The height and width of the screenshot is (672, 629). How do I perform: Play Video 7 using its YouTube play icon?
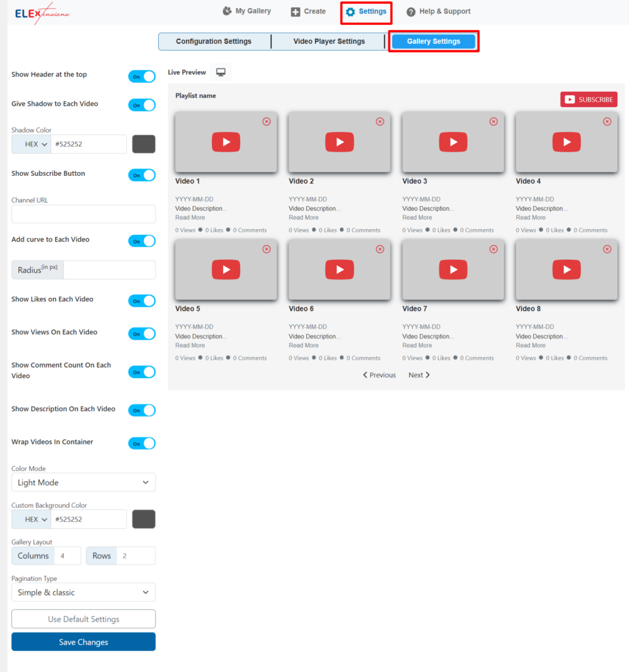coord(453,270)
